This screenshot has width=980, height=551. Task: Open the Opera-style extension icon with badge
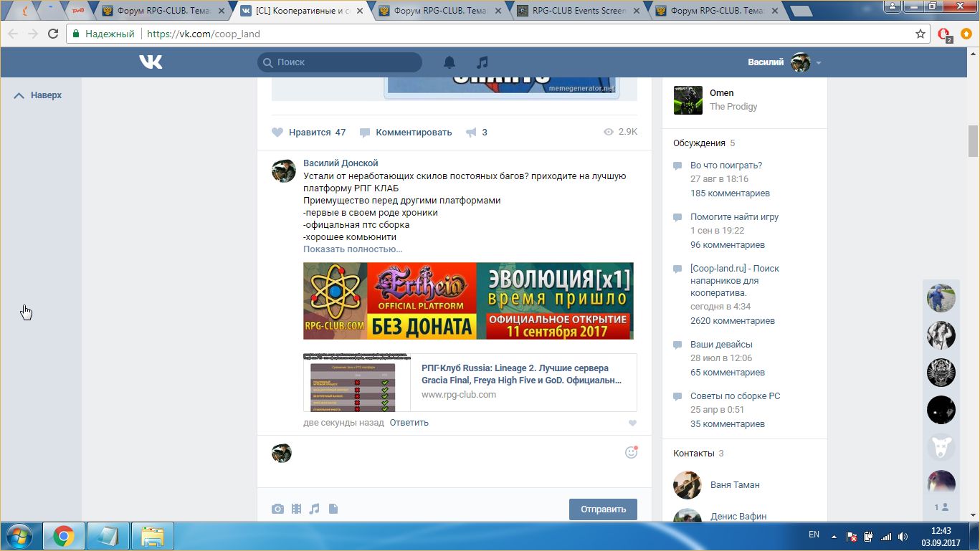coord(945,34)
